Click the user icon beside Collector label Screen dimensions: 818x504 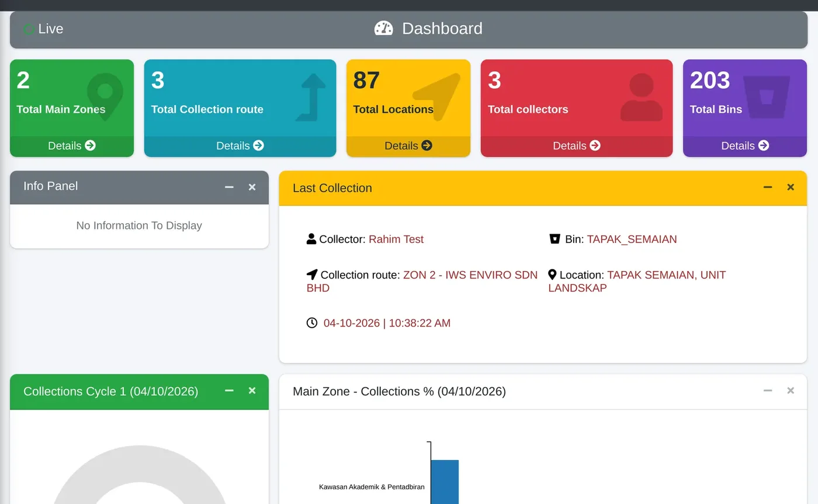(x=311, y=239)
